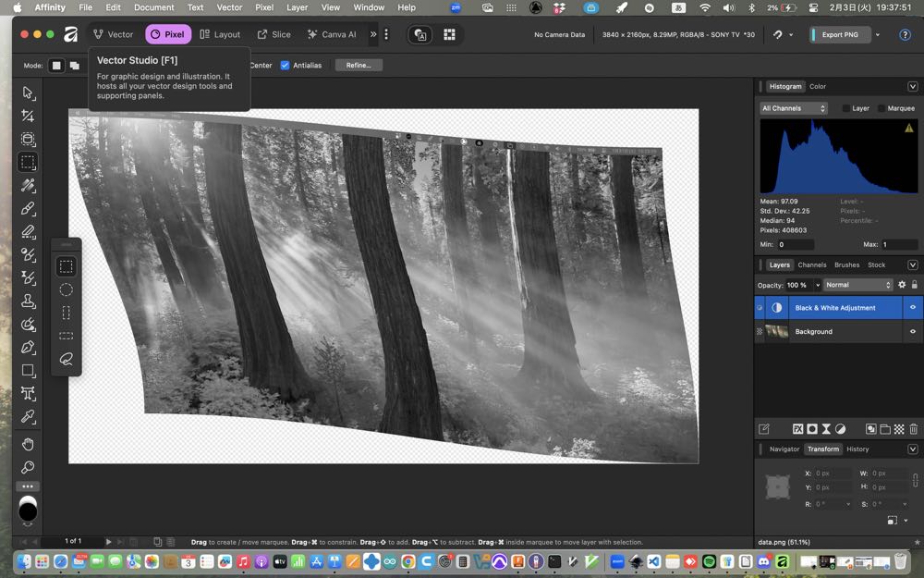The image size is (924, 578).
Task: Pick the Hand pan tool
Action: click(x=28, y=444)
